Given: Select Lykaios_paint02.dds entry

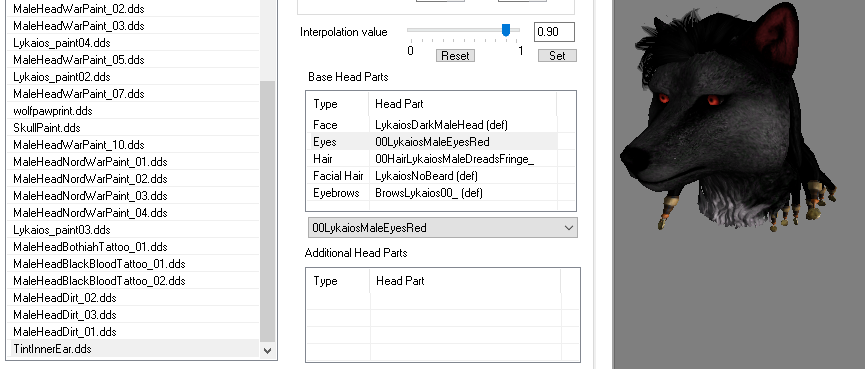Looking at the screenshot, I should [135, 77].
